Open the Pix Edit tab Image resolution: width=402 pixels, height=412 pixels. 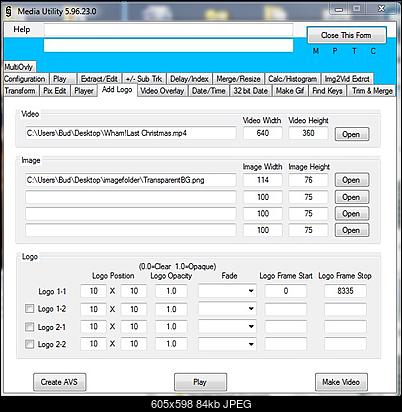[x=55, y=91]
